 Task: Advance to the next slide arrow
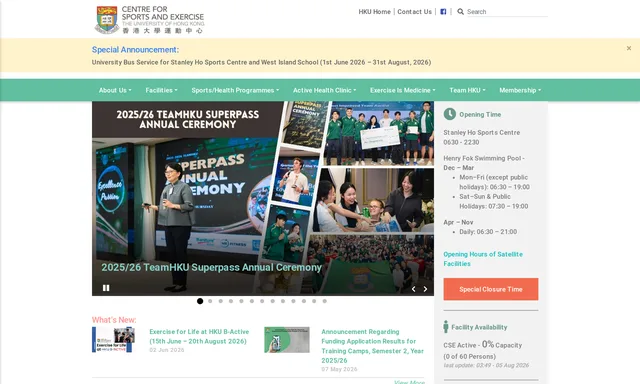coord(425,289)
